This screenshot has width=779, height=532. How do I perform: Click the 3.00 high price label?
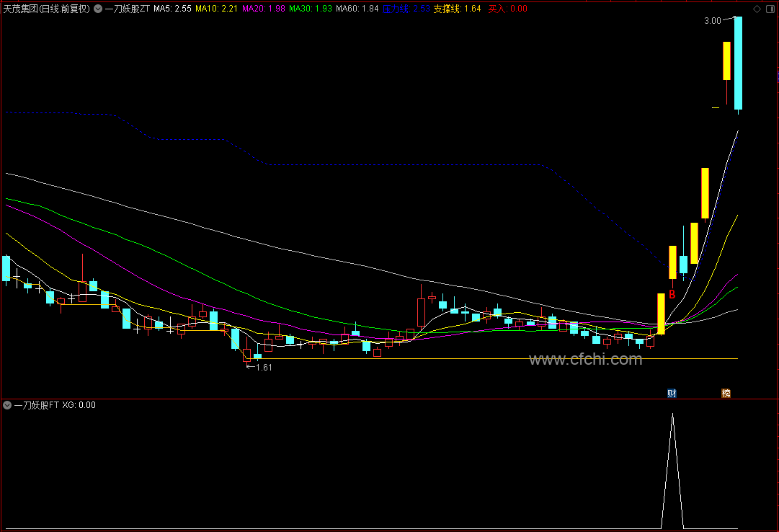[713, 20]
